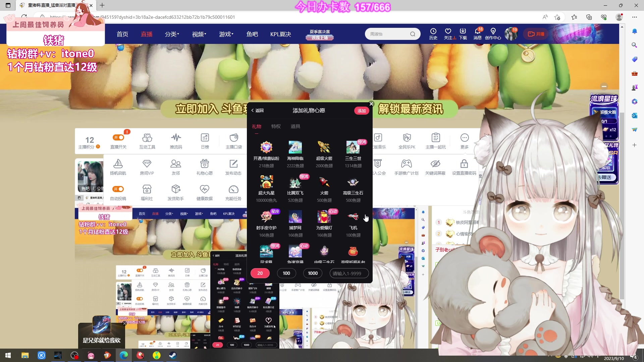Open the 消息 notifications icon with badge 18

(x=478, y=34)
